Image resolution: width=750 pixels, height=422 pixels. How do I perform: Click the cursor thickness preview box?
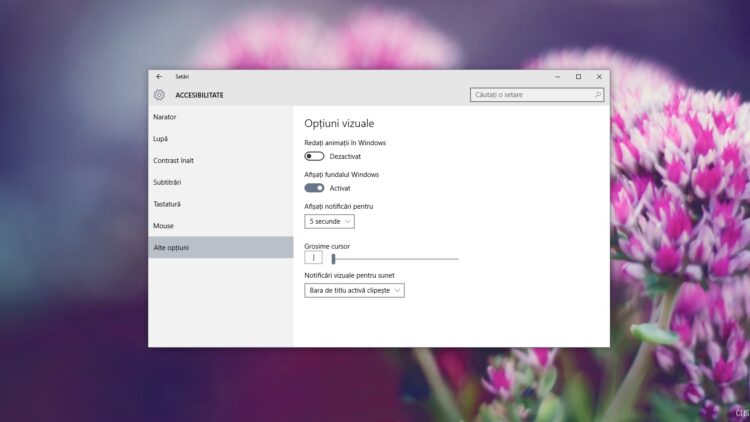point(313,258)
